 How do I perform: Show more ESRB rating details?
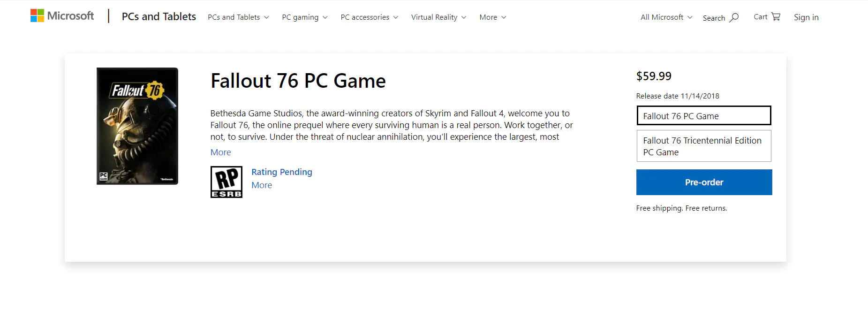[262, 185]
